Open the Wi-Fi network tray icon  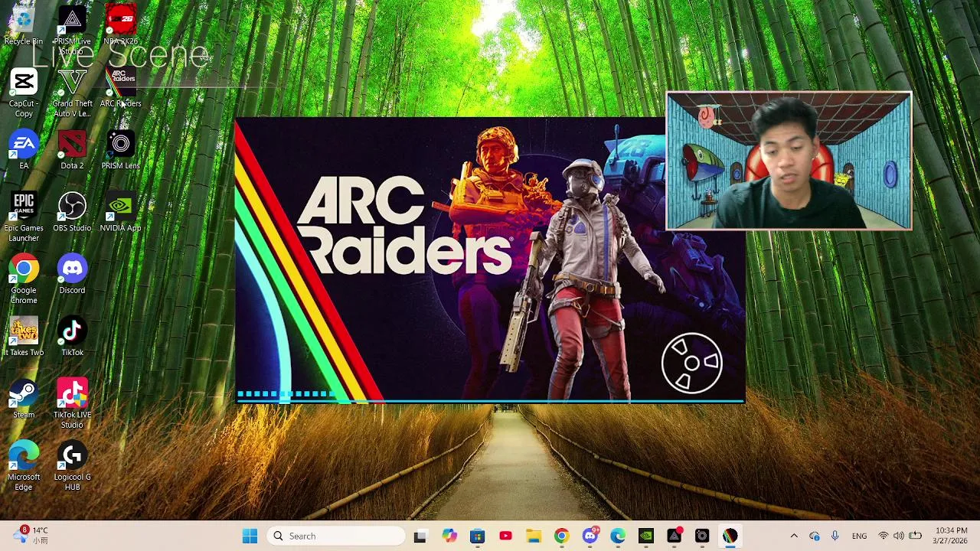(x=884, y=536)
